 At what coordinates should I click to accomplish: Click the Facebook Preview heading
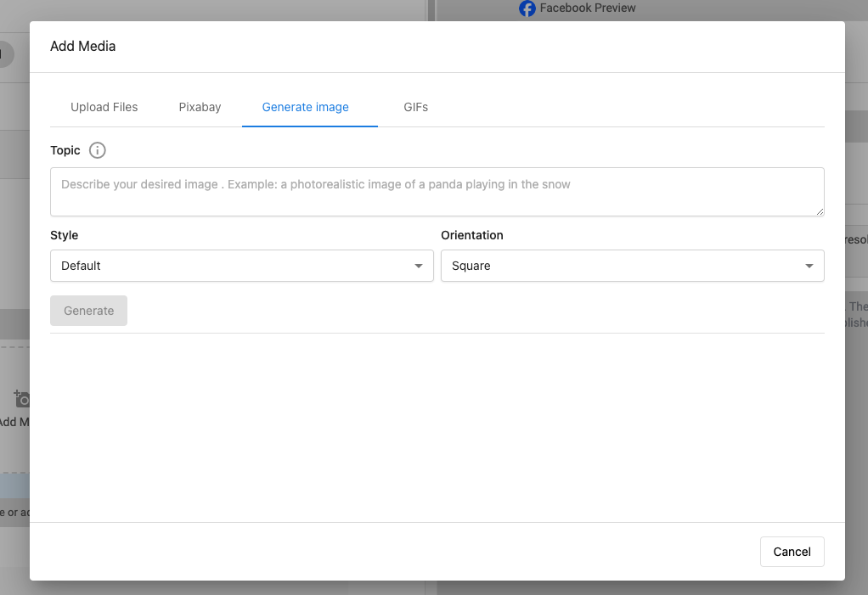tap(588, 8)
